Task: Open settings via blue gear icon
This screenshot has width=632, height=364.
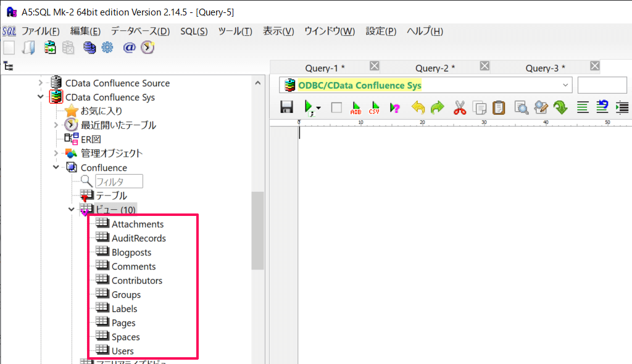Action: 107,48
